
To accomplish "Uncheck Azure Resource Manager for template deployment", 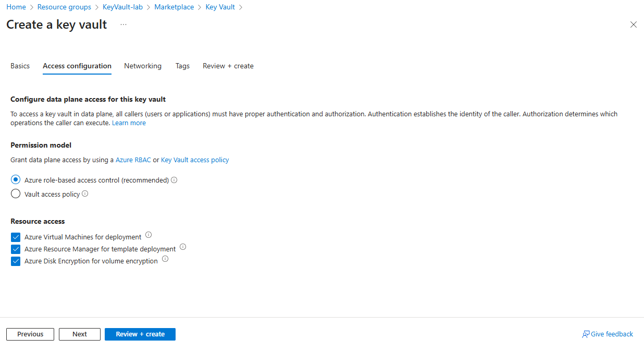I will [x=16, y=249].
